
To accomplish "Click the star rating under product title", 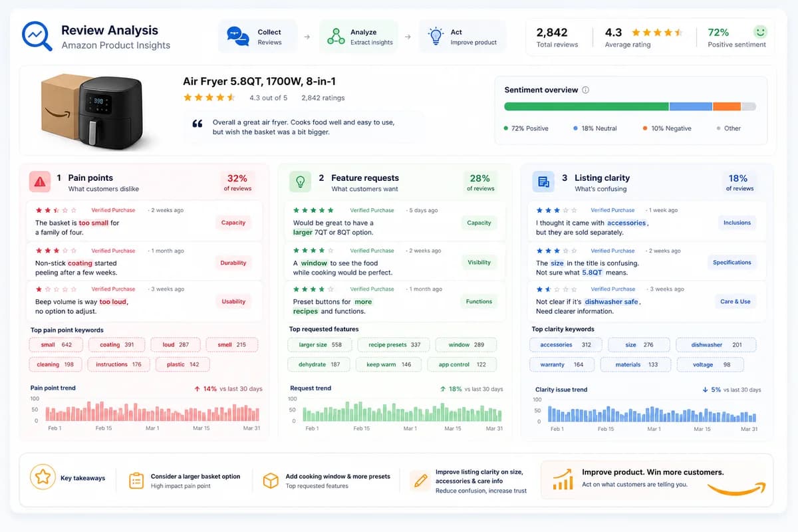I will coord(209,98).
